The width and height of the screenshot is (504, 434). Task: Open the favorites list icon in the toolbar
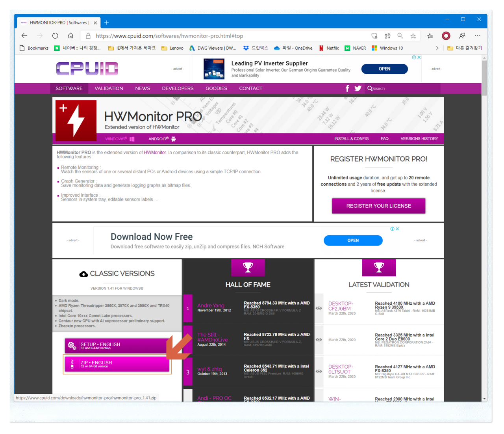430,36
